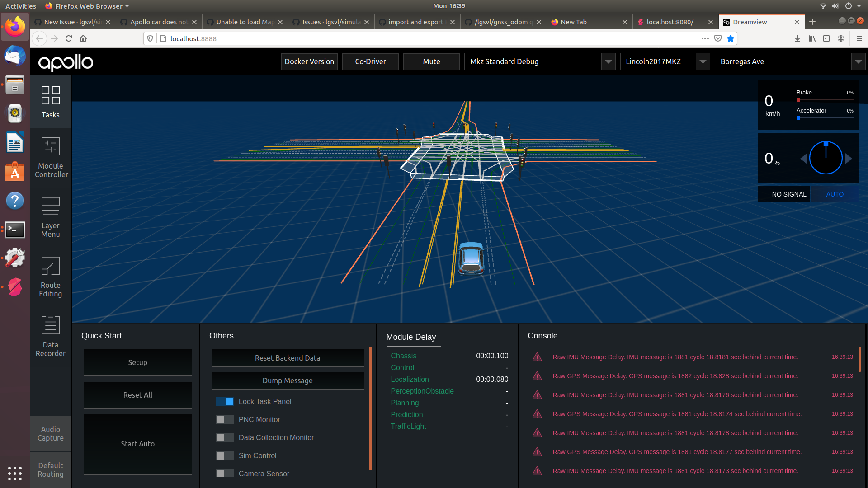
Task: Click the left turn signal arrow
Action: click(803, 159)
